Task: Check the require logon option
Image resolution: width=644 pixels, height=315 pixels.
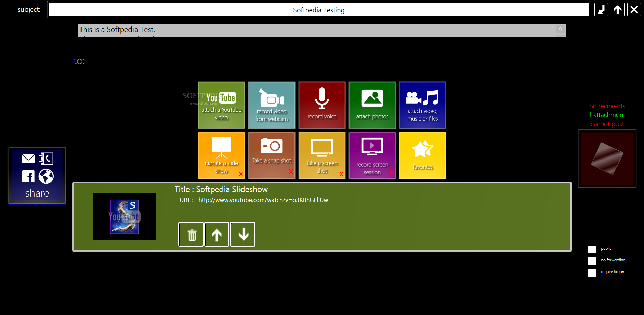Action: point(592,273)
